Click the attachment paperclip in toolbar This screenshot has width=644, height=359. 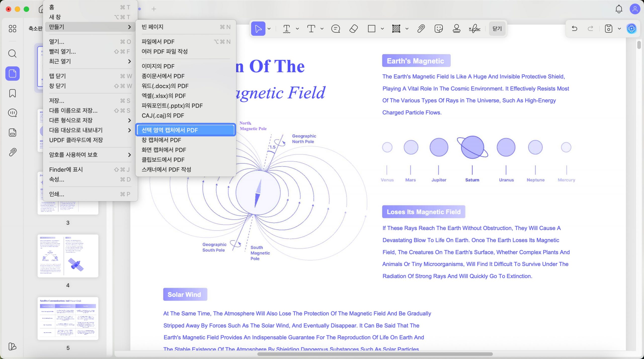click(x=421, y=29)
